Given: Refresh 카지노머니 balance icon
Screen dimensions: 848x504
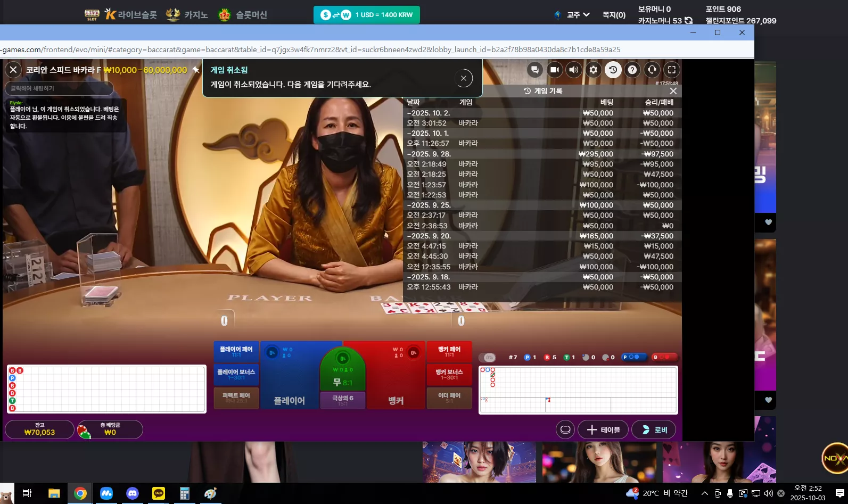Looking at the screenshot, I should 688,21.
